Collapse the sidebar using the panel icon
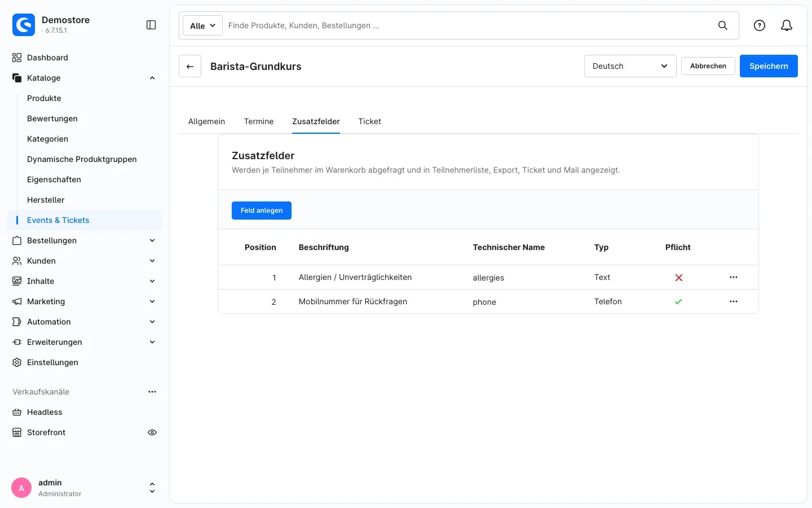Viewport: 812px width, 508px height. click(x=151, y=25)
